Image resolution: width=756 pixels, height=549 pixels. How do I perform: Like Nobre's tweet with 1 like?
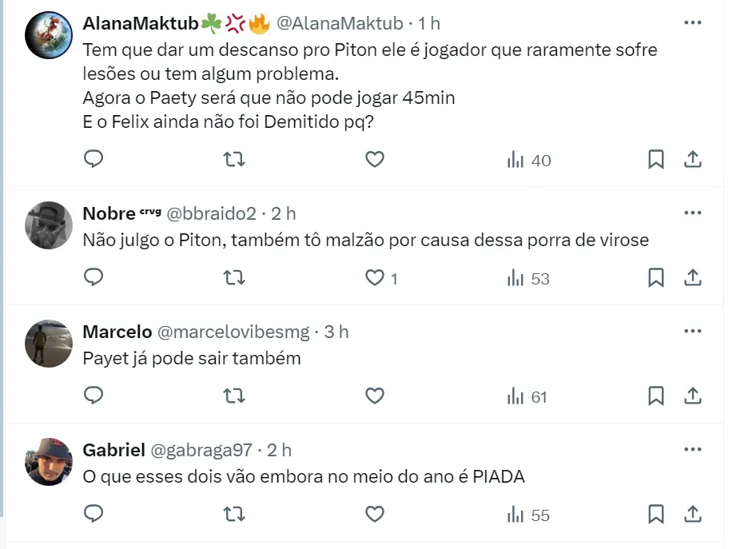point(375,278)
